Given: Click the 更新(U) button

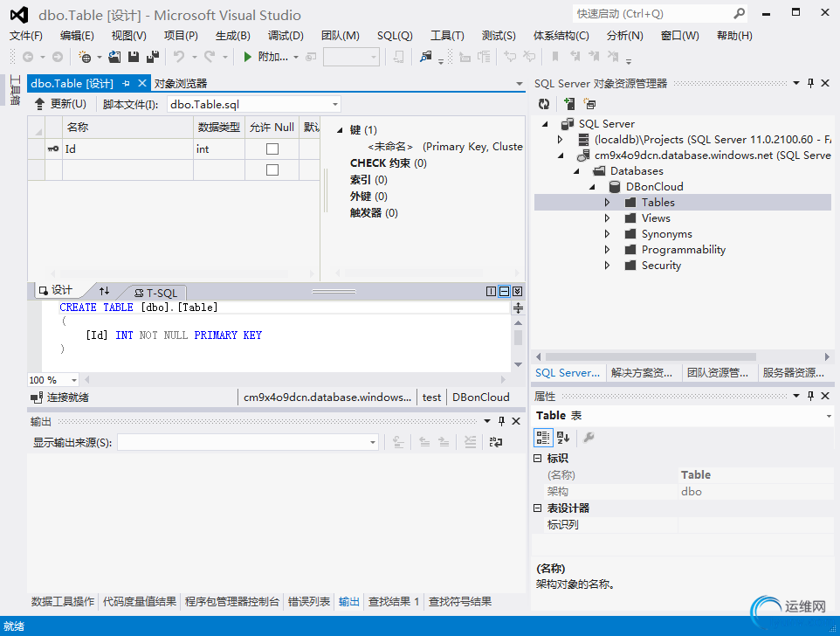Looking at the screenshot, I should tap(60, 104).
